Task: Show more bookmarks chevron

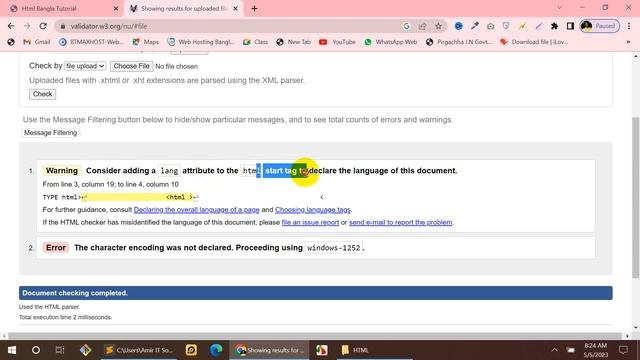Action: click(629, 42)
